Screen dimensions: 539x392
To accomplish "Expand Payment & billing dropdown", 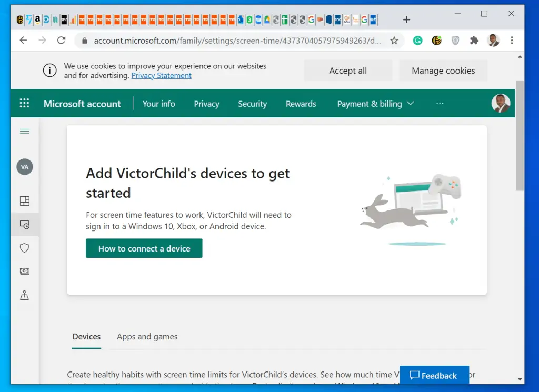I will pos(375,104).
